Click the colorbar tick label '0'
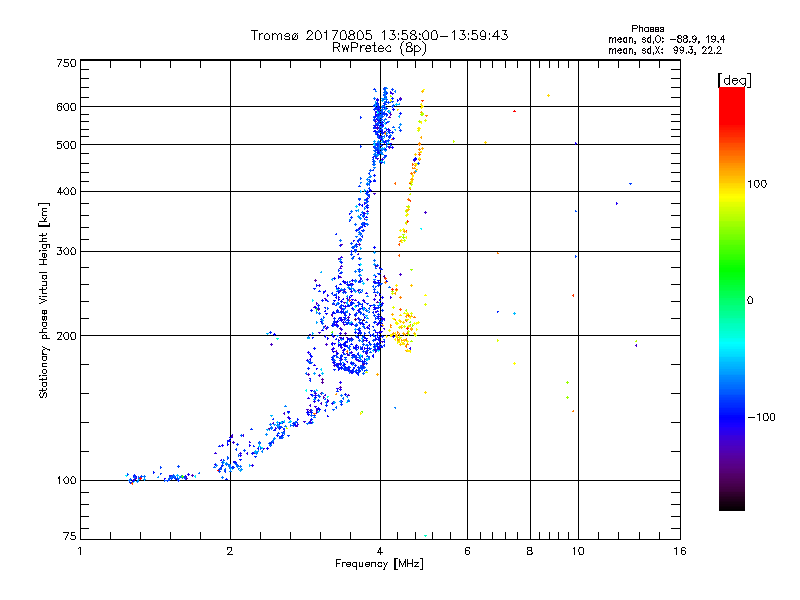This screenshot has width=800, height=600. click(750, 301)
